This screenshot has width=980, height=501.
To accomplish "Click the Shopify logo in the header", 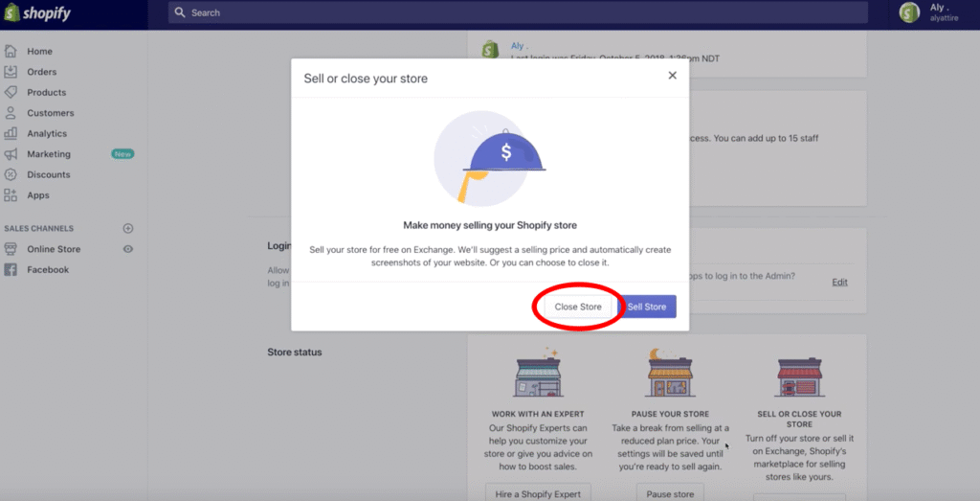I will [x=37, y=12].
